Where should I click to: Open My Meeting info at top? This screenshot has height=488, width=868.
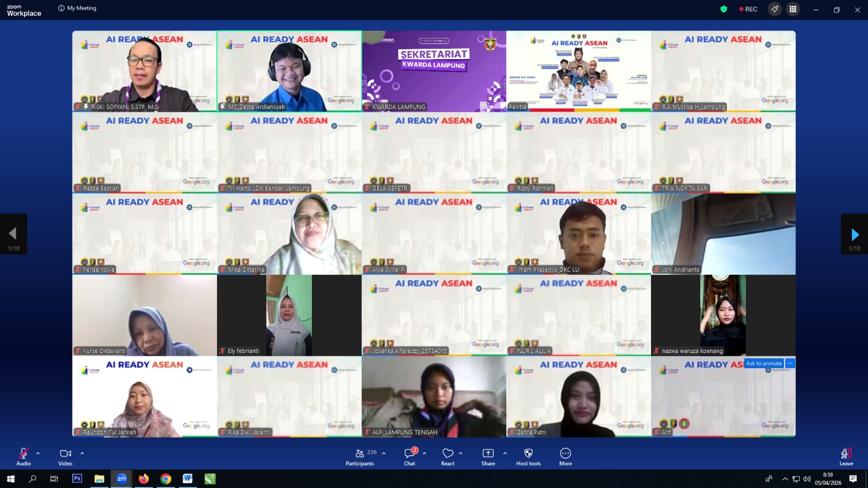click(x=77, y=8)
